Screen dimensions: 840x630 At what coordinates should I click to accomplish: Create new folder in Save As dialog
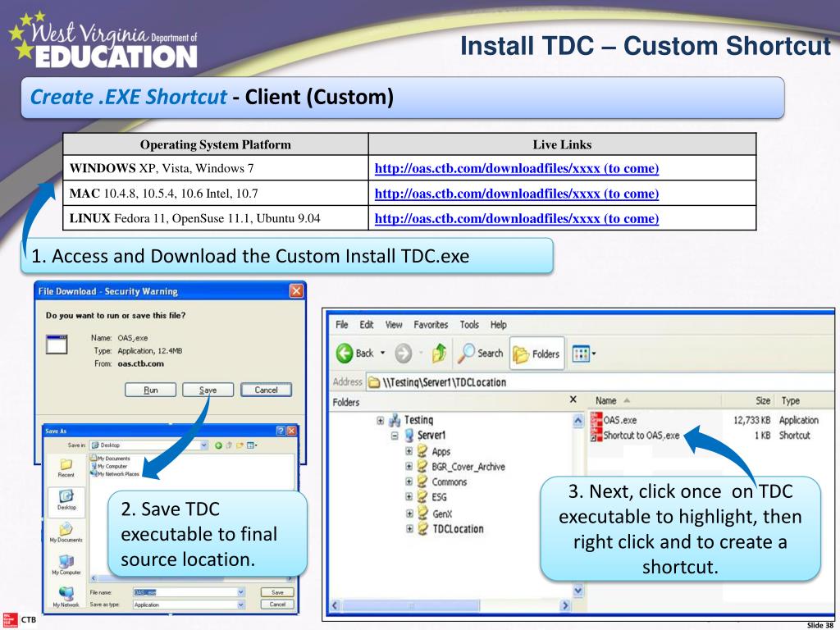(240, 445)
